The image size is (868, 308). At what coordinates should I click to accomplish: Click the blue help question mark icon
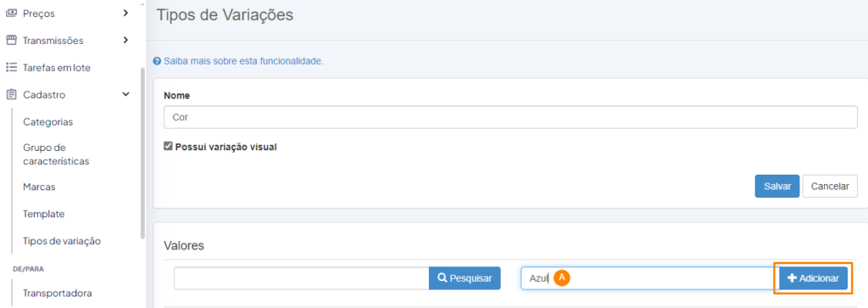click(x=157, y=61)
